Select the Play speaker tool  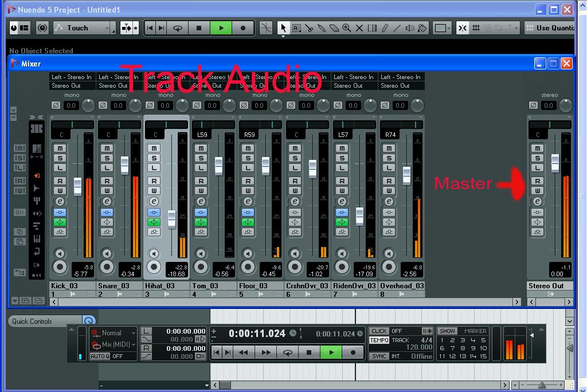click(410, 28)
